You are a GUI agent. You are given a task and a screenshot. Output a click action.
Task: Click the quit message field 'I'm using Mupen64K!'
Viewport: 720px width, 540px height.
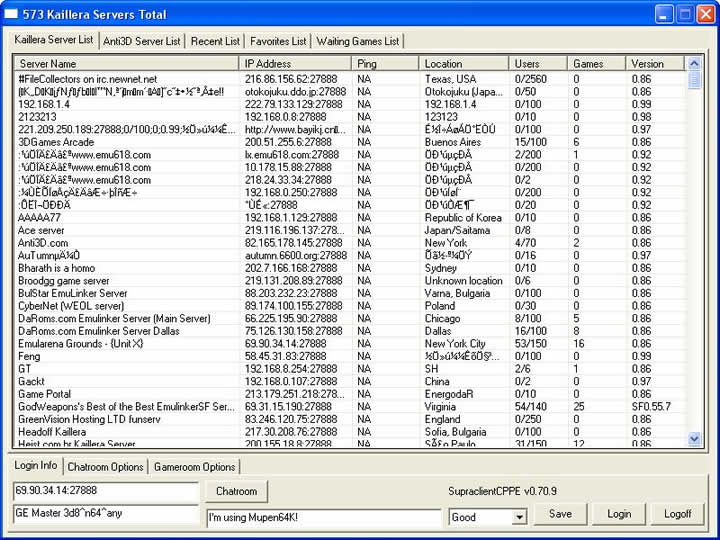(323, 518)
